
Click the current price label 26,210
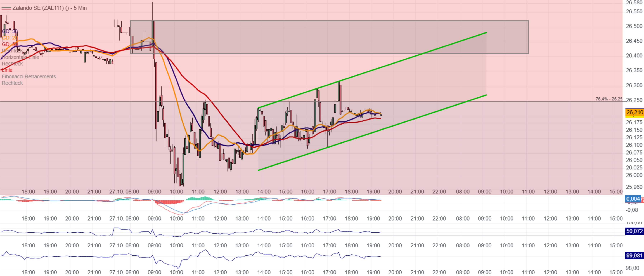click(634, 112)
